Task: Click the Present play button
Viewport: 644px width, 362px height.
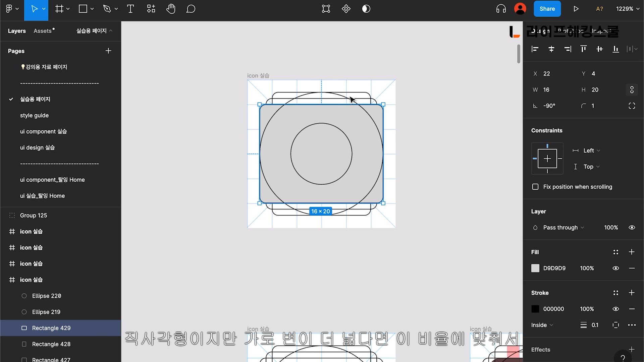Action: (576, 9)
